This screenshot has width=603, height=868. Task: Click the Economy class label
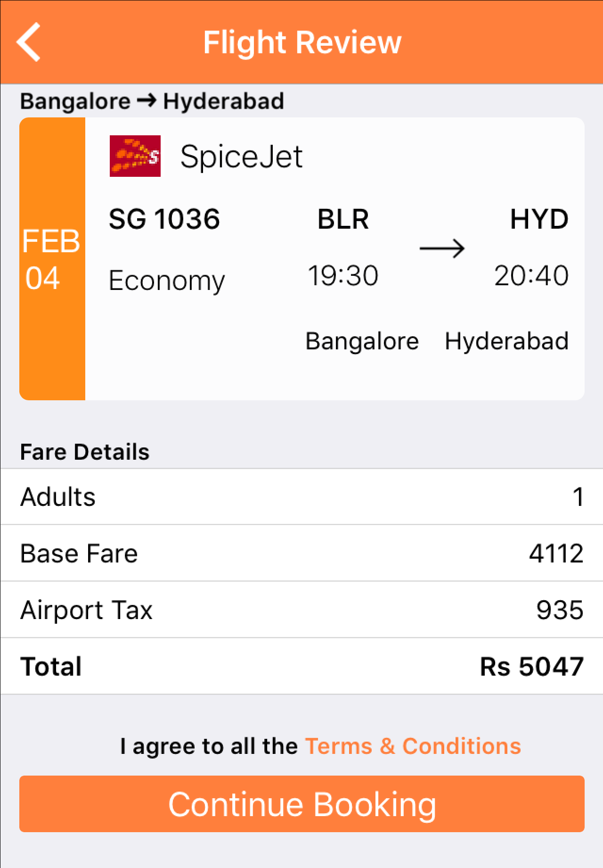[167, 281]
